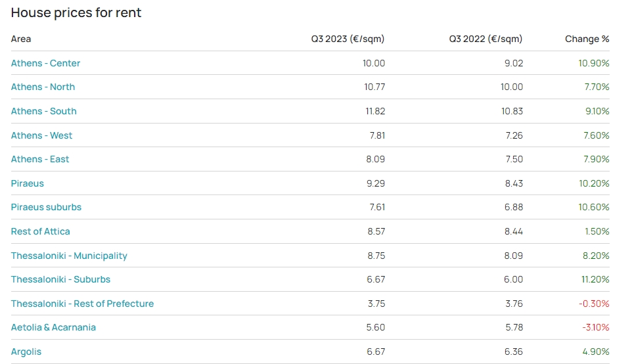Click the Q3 2023 (€/sqm) column header
Screen dimensions: 632x364
[348, 39]
